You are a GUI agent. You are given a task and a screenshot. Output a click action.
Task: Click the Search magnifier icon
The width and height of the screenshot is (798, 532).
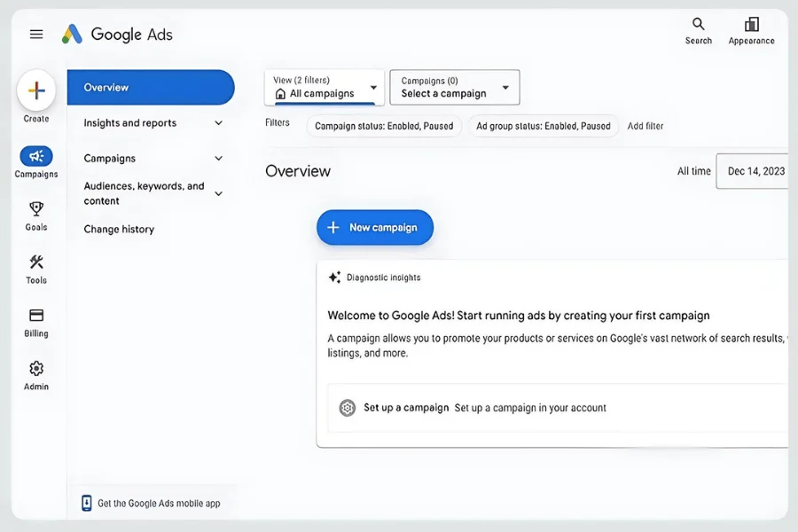point(699,24)
